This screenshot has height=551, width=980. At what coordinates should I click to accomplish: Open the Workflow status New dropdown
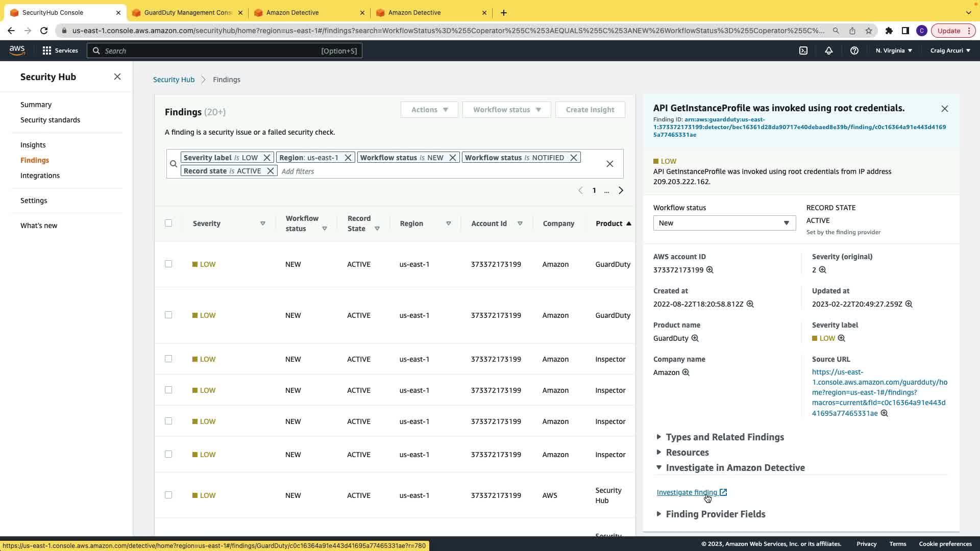click(x=724, y=223)
